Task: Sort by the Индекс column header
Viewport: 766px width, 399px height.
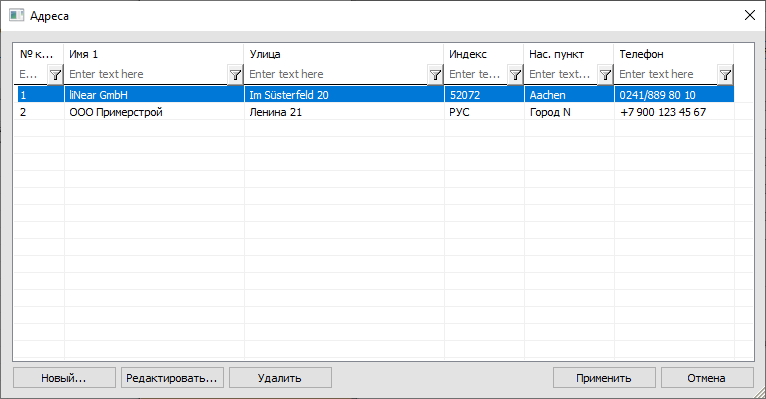Action: (484, 54)
